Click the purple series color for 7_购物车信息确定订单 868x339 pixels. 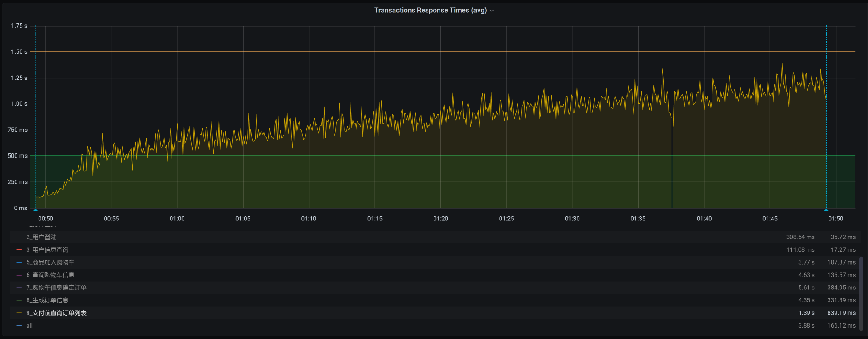[19, 288]
